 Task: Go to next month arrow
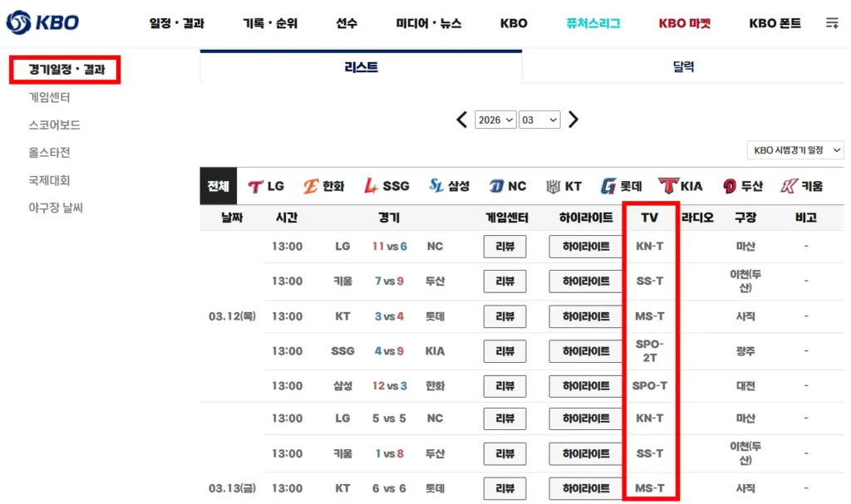pos(573,120)
